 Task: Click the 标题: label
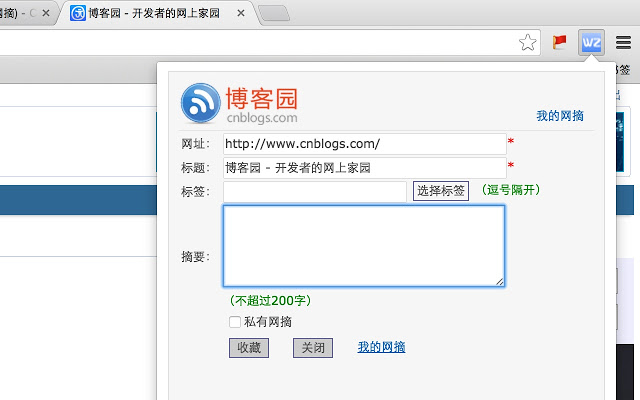coord(196,168)
